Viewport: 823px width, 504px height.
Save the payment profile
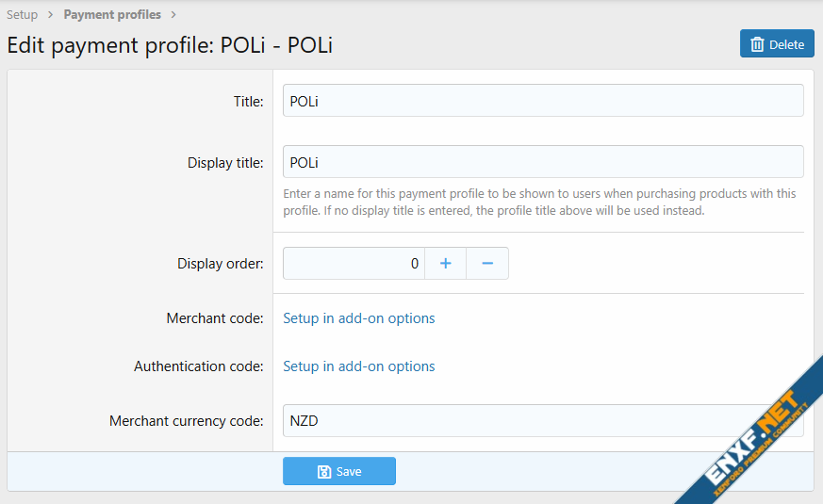pos(339,471)
